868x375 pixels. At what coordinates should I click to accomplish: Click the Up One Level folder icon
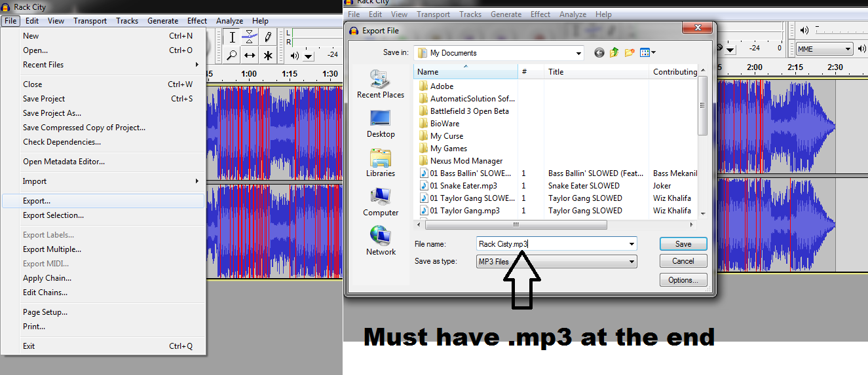(x=614, y=53)
